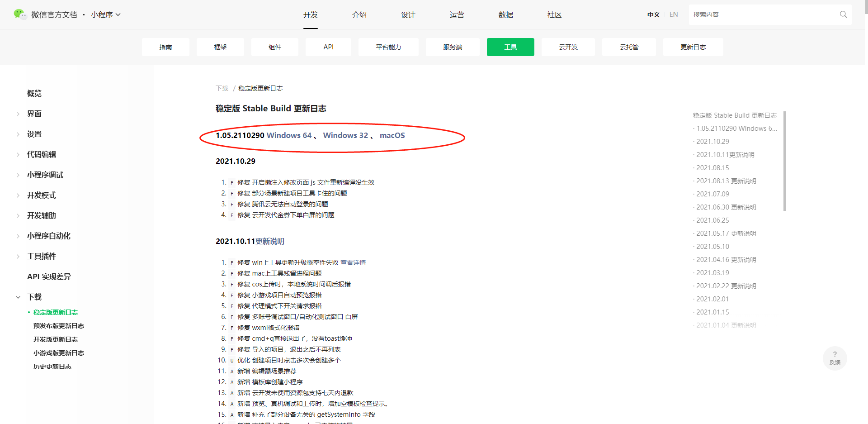Screen dimensions: 868x424
Task: Collapse the 下载 sidebar section
Action: click(18, 297)
